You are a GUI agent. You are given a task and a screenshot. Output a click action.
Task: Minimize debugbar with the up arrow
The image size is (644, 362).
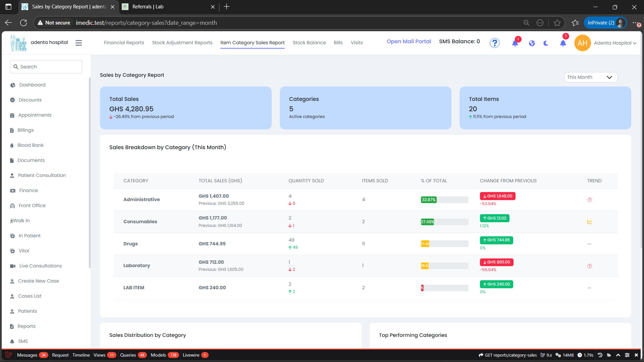(x=618, y=355)
